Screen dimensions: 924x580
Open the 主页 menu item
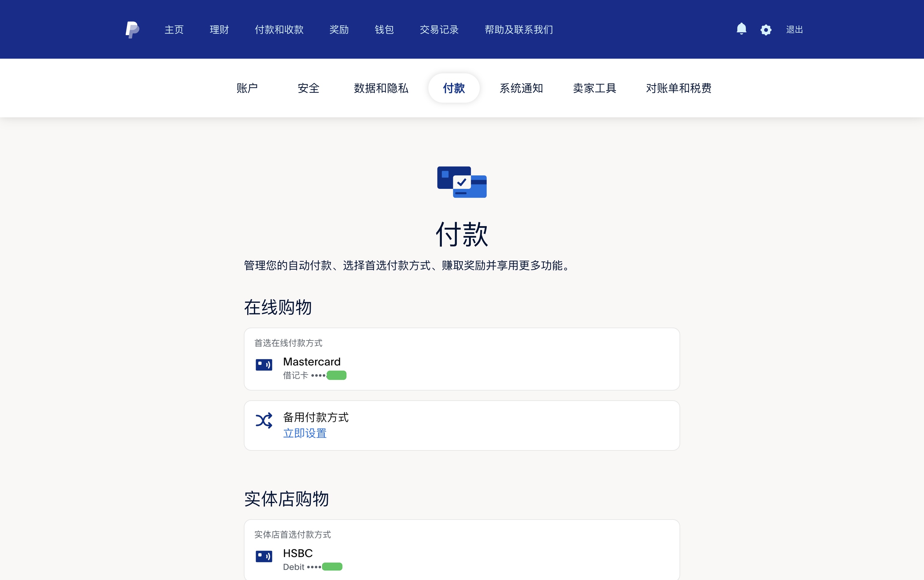point(174,30)
